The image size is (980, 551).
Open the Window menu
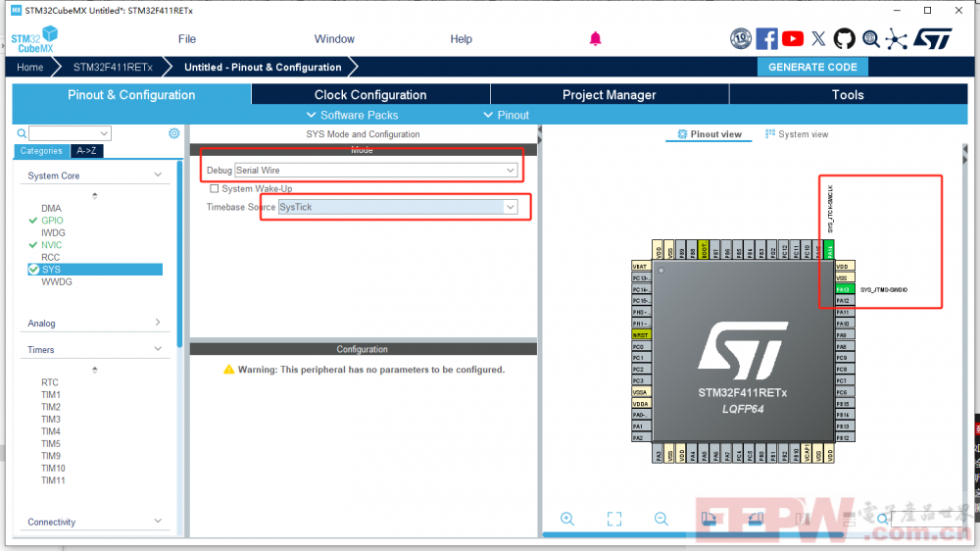pyautogui.click(x=334, y=39)
